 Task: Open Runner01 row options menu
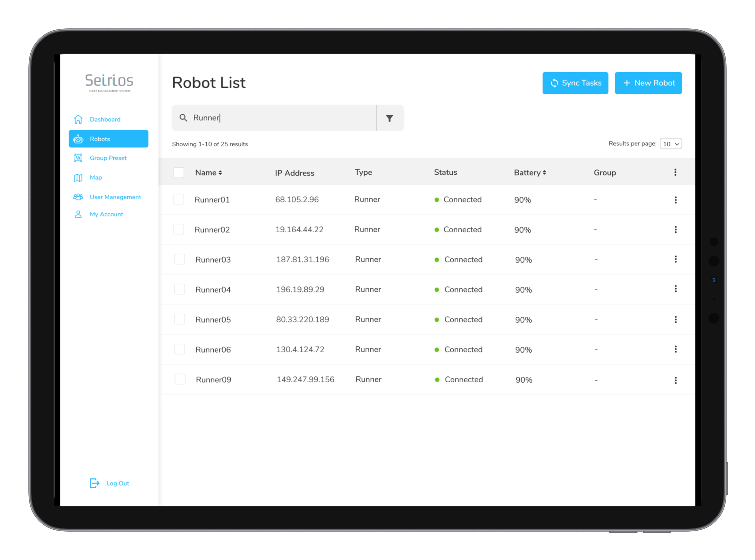point(675,200)
